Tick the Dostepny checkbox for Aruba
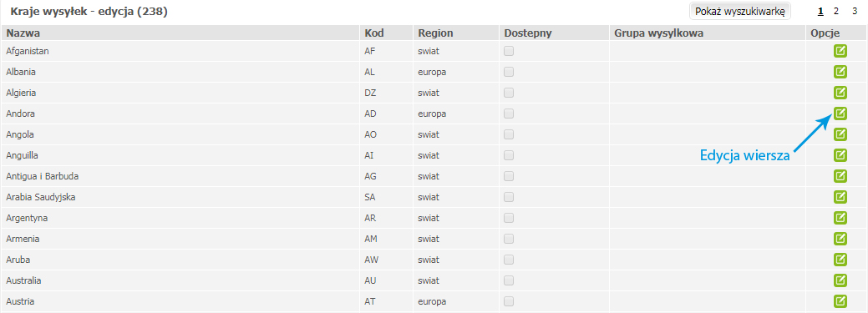The image size is (868, 313). pos(509,260)
